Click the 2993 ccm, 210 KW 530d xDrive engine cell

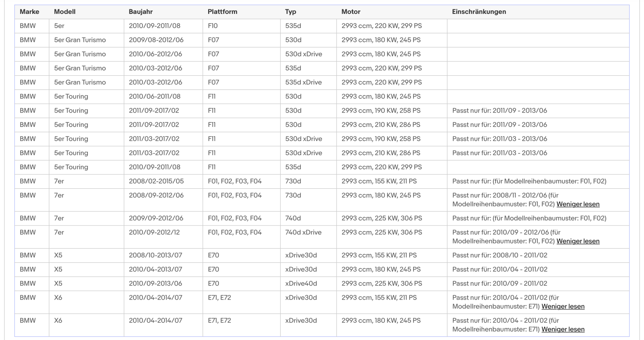[x=392, y=153]
